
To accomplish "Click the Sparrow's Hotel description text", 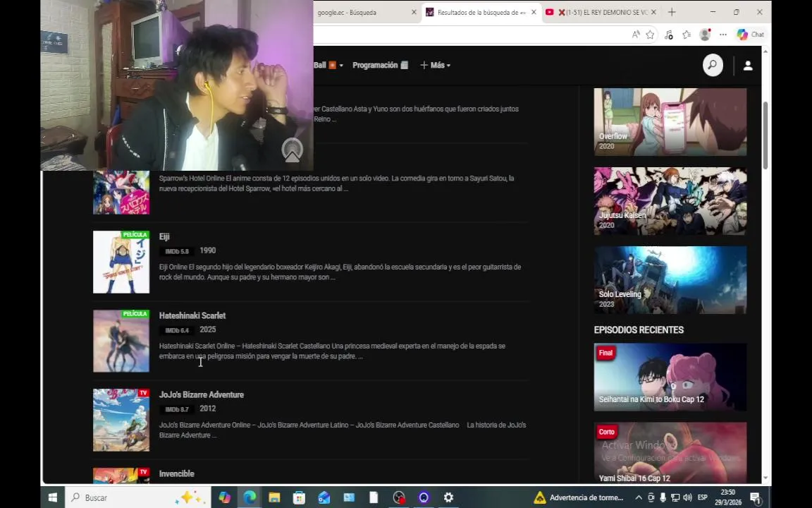I will [x=337, y=183].
